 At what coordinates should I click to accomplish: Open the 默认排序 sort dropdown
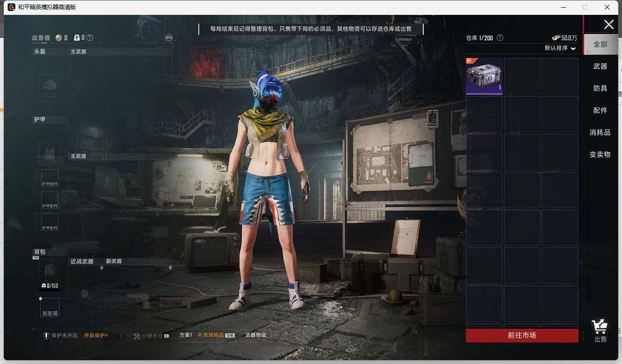tap(560, 48)
